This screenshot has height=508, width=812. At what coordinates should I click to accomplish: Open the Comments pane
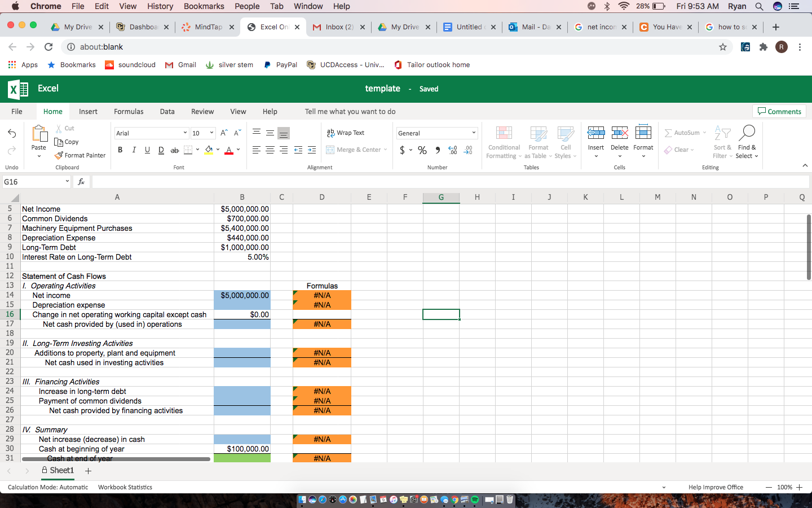(x=779, y=111)
